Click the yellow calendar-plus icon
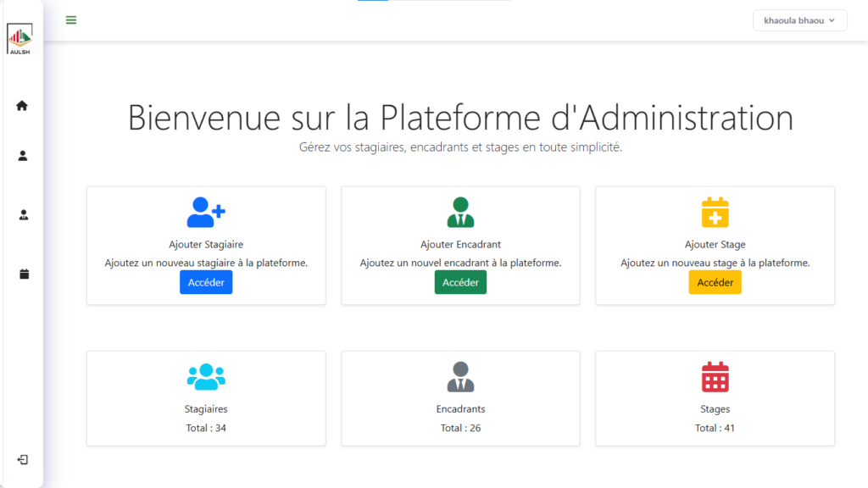 [715, 213]
